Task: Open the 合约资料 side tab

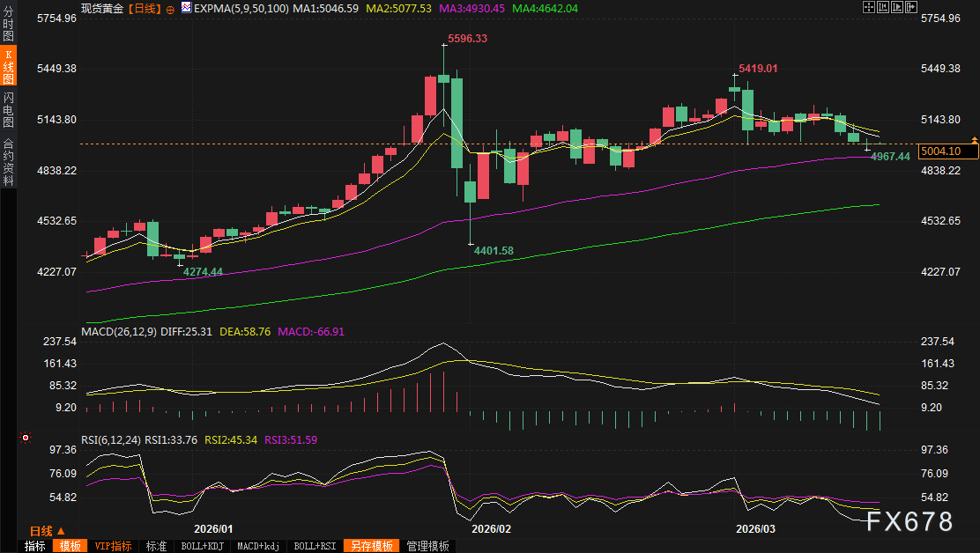Action: point(8,161)
